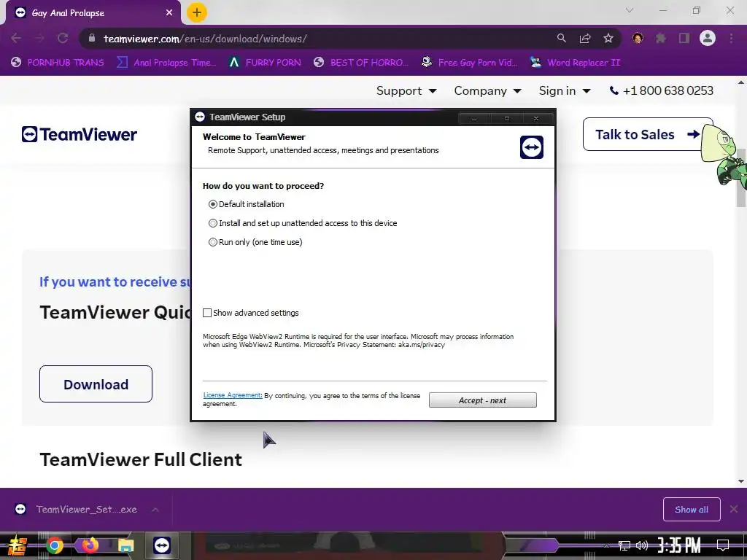Viewport: 747px width, 560px height.
Task: Click the +1 800 638 0253 phone link
Action: [662, 90]
